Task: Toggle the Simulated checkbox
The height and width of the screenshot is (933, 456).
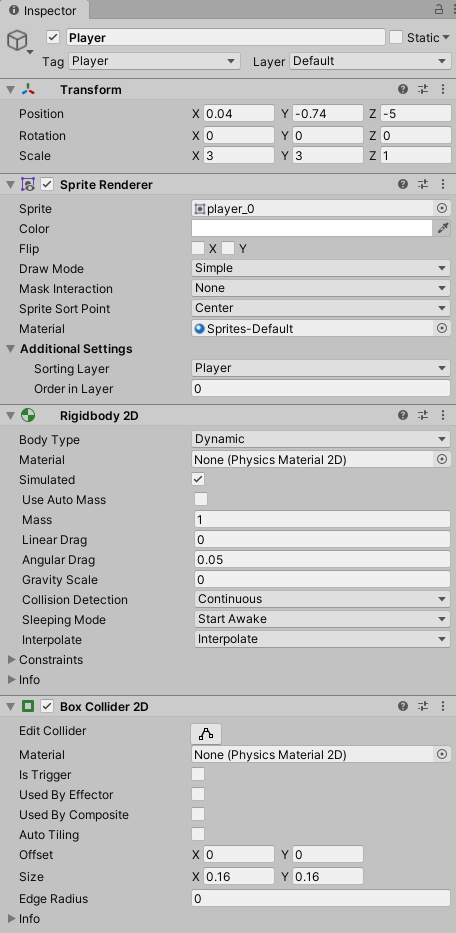Action: click(x=198, y=479)
